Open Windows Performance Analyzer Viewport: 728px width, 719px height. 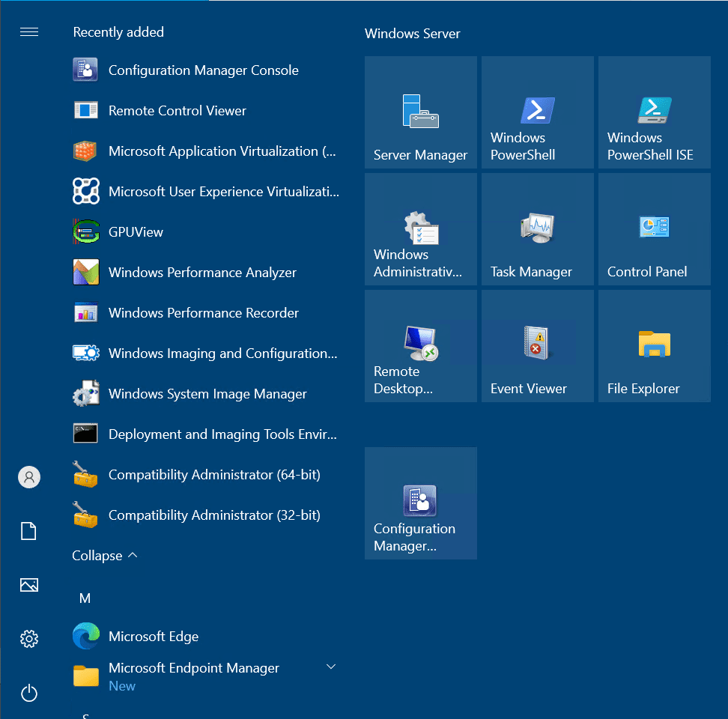click(207, 273)
